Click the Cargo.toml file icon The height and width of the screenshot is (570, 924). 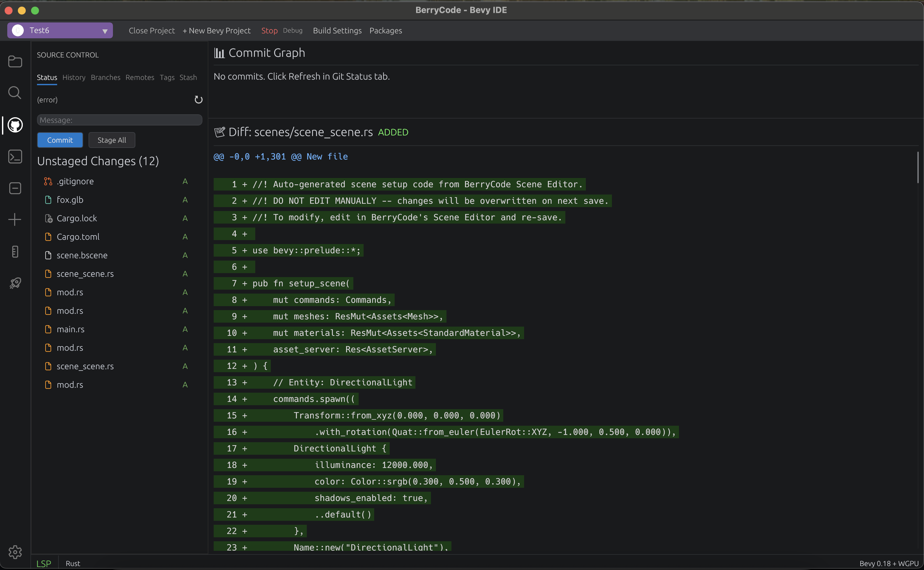(x=48, y=237)
